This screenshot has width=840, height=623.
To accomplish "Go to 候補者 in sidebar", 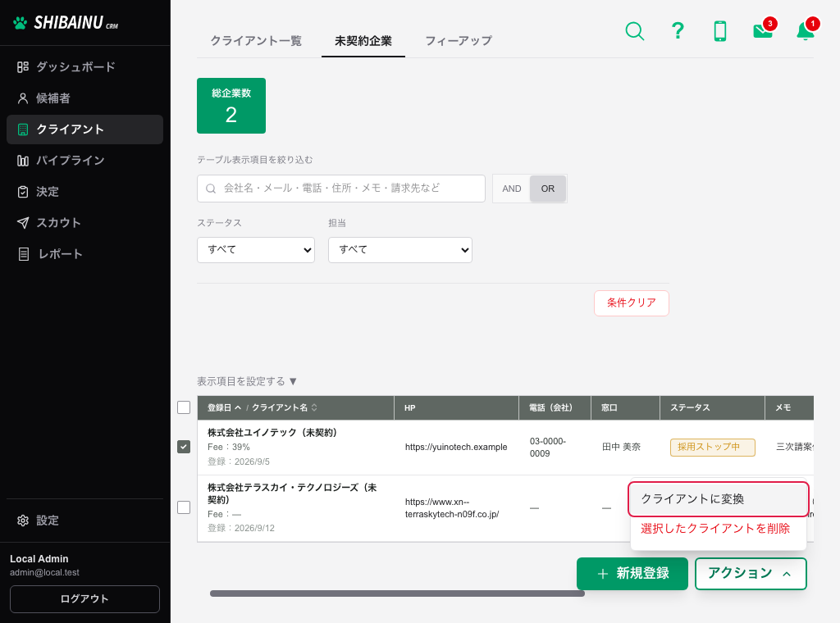I will (84, 98).
